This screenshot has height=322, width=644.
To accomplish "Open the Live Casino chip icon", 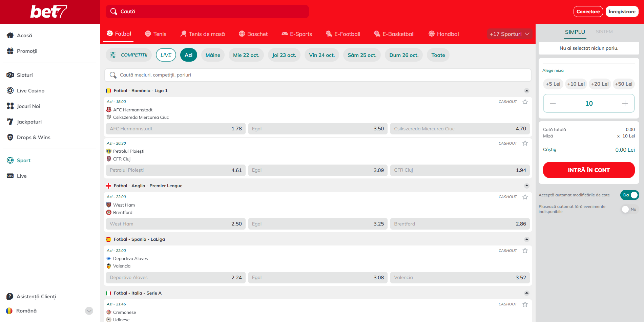I will click(10, 90).
